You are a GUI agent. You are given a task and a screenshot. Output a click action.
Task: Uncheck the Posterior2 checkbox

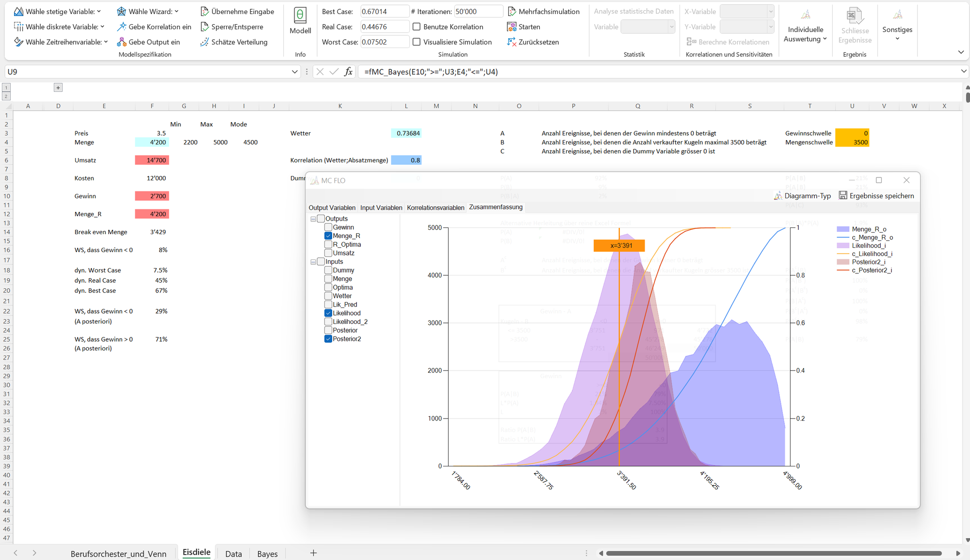point(328,339)
